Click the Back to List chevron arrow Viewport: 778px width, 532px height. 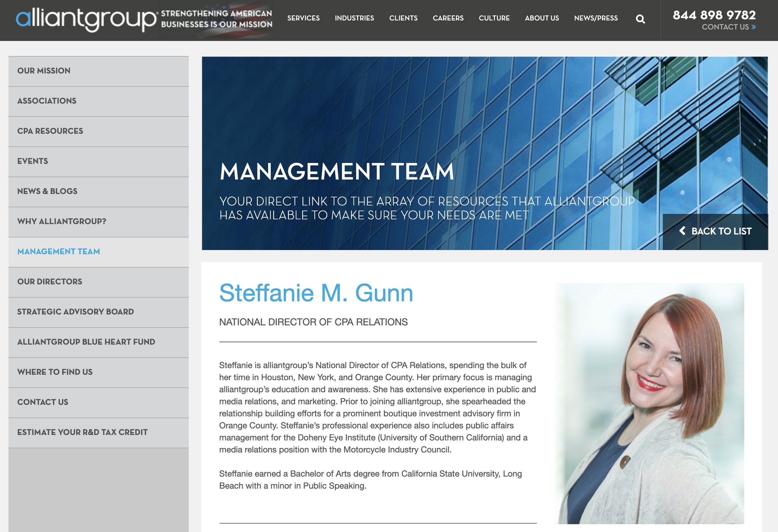[682, 231]
